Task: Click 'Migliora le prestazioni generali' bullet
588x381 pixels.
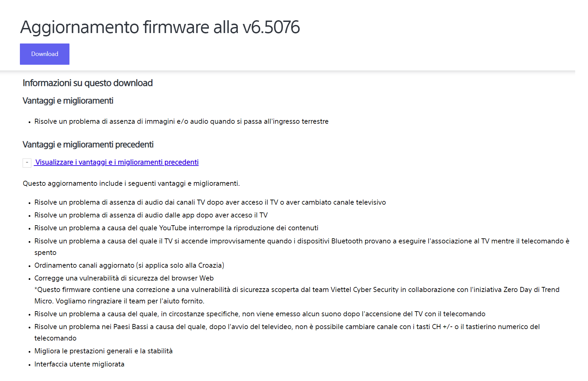Action: point(104,351)
